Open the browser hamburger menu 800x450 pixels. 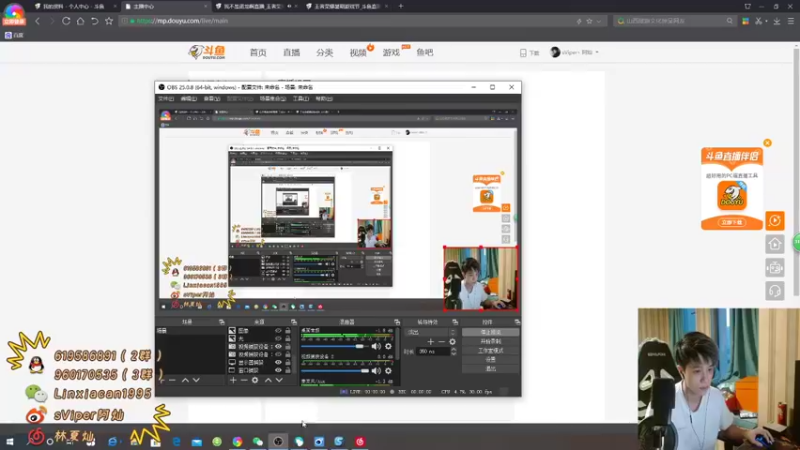pos(791,21)
